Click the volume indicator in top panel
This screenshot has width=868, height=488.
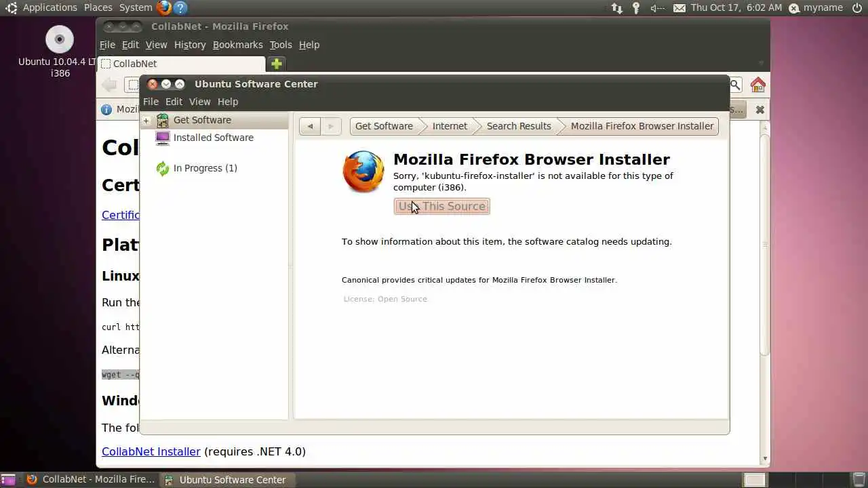(x=657, y=8)
